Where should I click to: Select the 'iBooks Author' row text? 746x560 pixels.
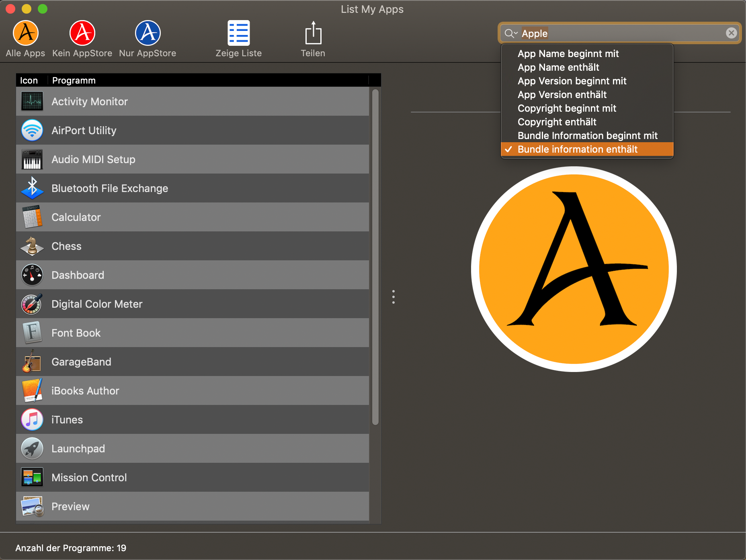85,391
